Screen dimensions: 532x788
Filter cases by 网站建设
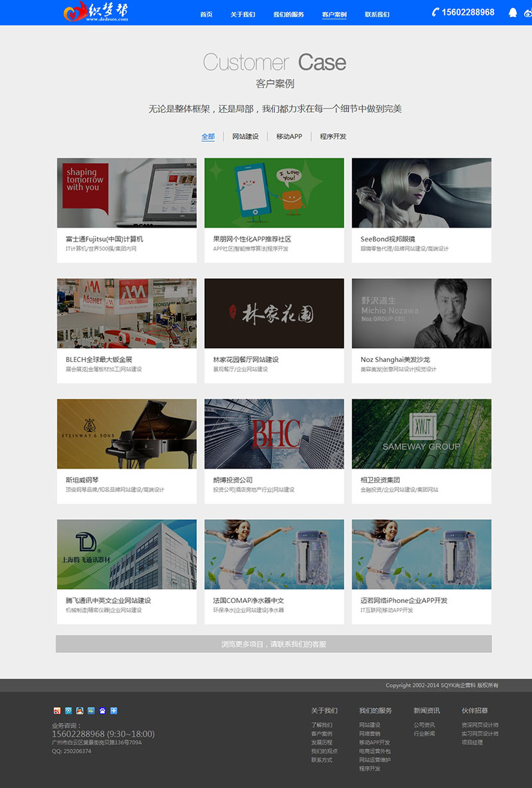tap(245, 136)
